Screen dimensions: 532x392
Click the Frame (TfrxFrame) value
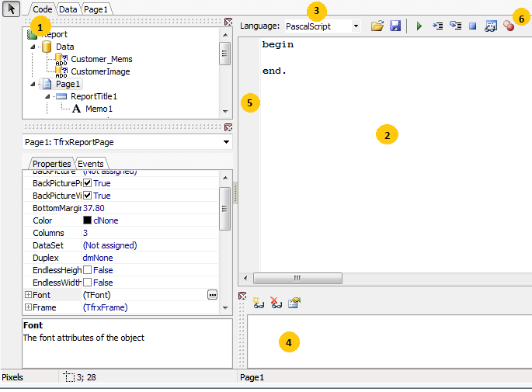[105, 307]
